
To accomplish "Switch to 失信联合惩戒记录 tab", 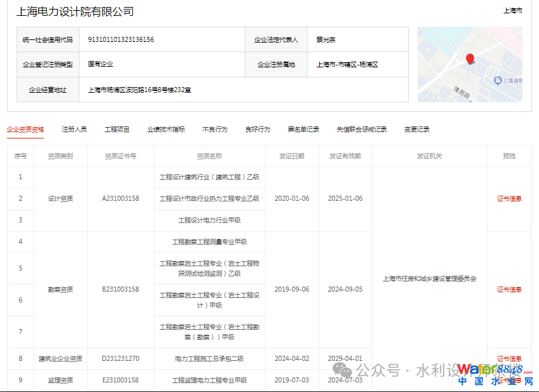I will (x=362, y=130).
